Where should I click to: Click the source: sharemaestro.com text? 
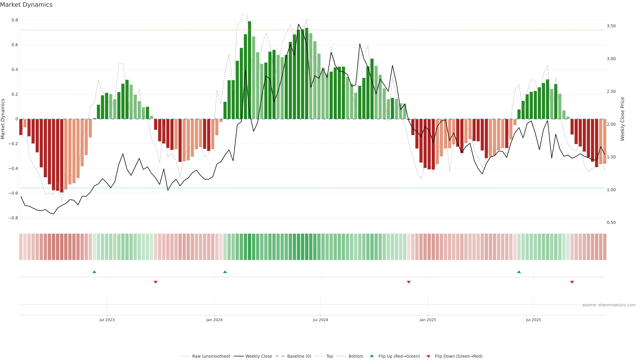(609, 305)
